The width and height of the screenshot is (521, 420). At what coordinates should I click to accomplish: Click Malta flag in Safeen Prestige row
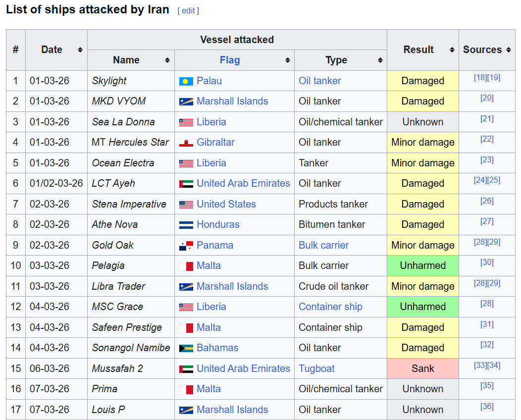[186, 328]
